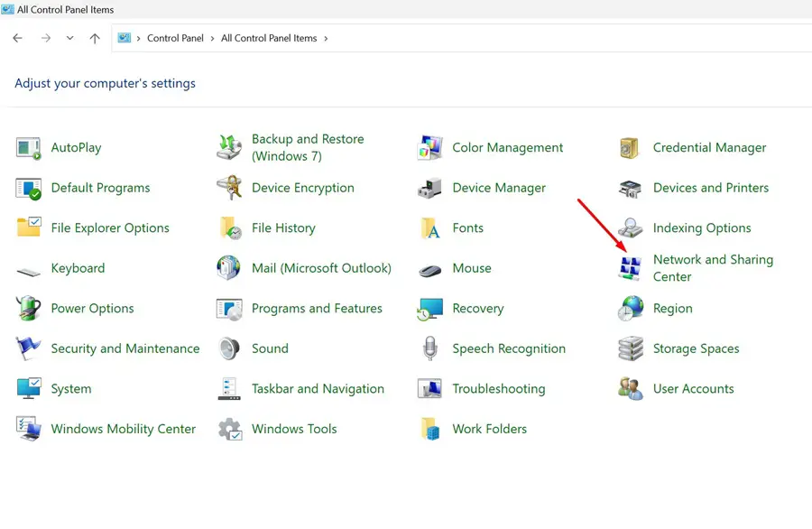Open the AutoPlay icon
This screenshot has width=812, height=529.
coord(29,148)
